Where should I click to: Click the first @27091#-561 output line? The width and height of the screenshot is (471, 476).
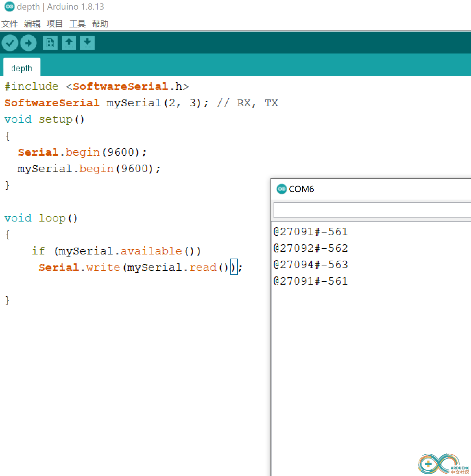(x=311, y=232)
